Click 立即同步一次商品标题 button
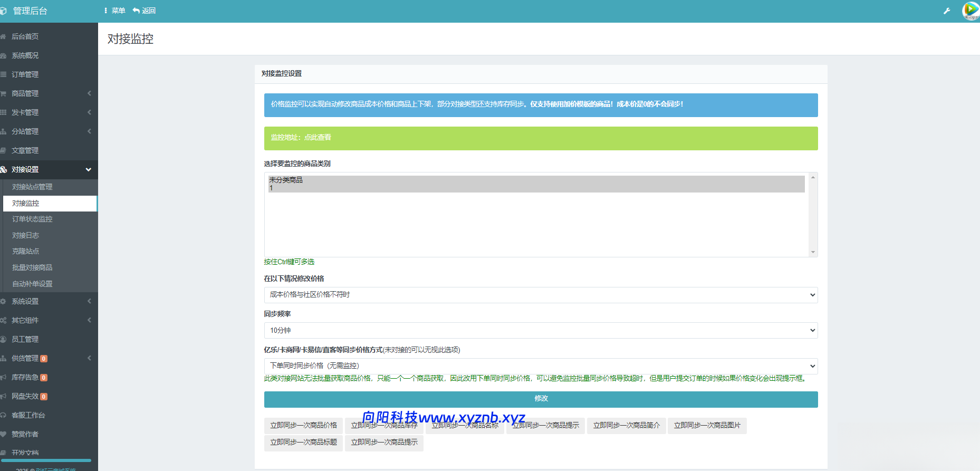The width and height of the screenshot is (980, 471). (x=303, y=443)
